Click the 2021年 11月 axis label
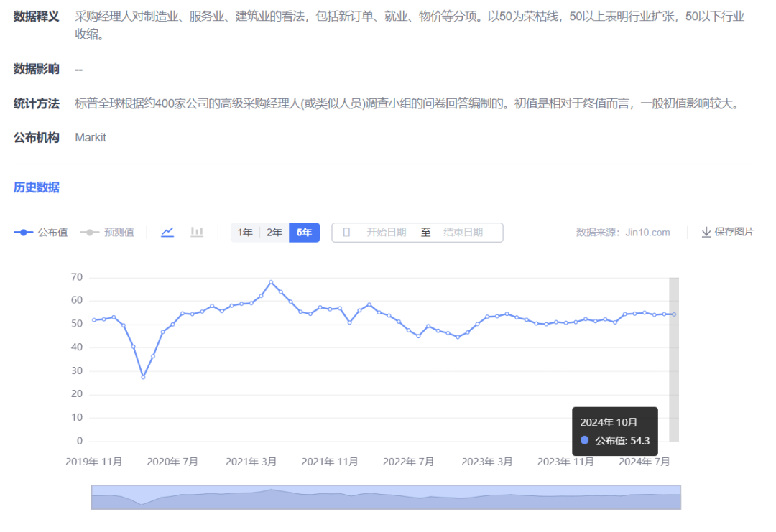Image resolution: width=776 pixels, height=532 pixels. [330, 462]
